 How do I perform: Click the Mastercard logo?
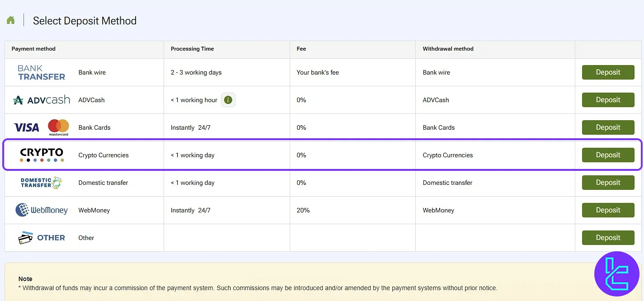click(58, 127)
